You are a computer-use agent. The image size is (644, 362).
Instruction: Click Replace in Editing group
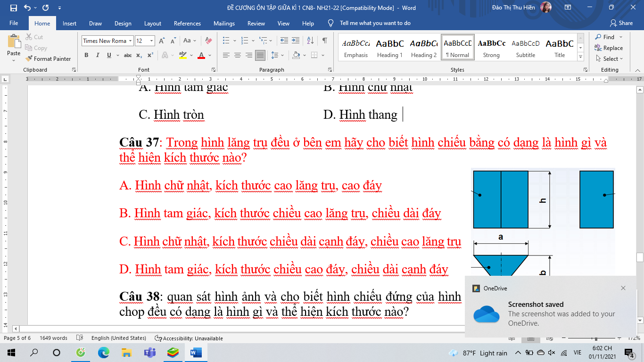609,48
